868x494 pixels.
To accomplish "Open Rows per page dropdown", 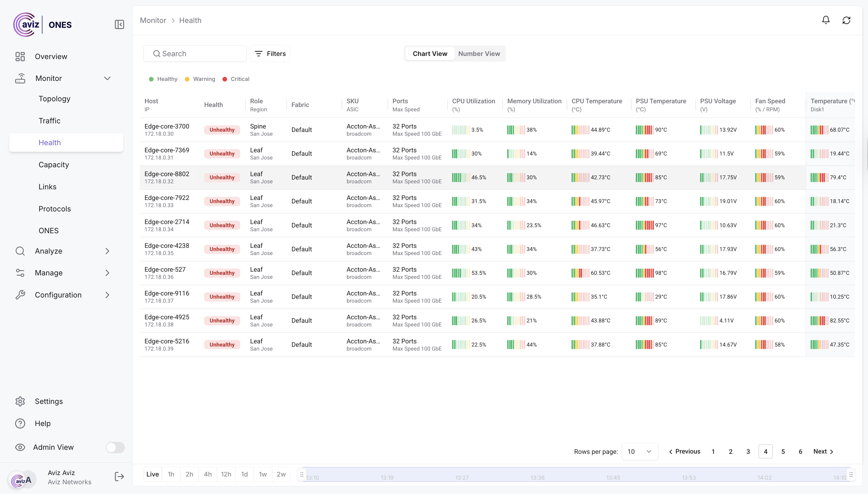I will (640, 452).
